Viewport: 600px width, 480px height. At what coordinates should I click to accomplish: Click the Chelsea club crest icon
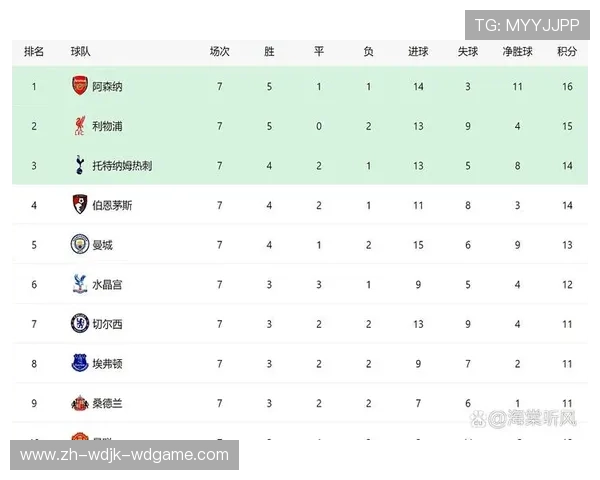pos(80,323)
